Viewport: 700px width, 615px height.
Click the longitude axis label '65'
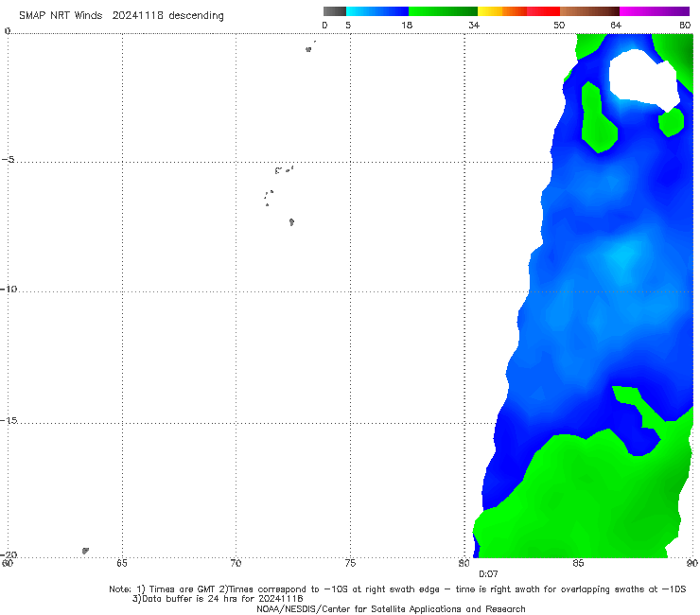(122, 563)
